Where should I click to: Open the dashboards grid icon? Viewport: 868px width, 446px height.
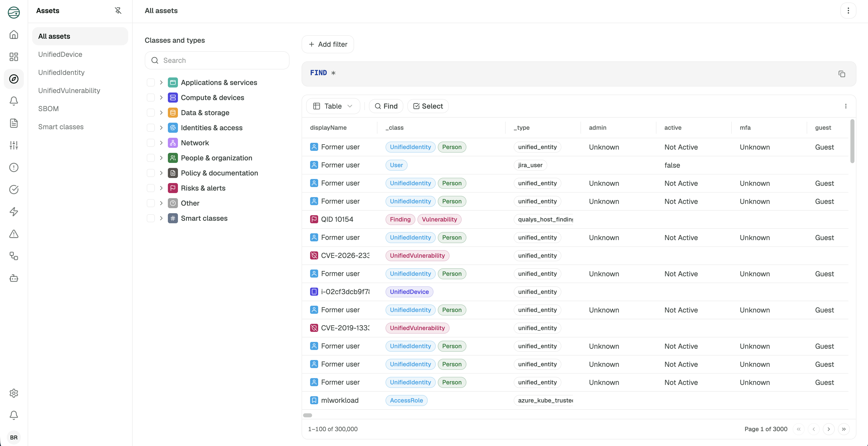(x=14, y=57)
